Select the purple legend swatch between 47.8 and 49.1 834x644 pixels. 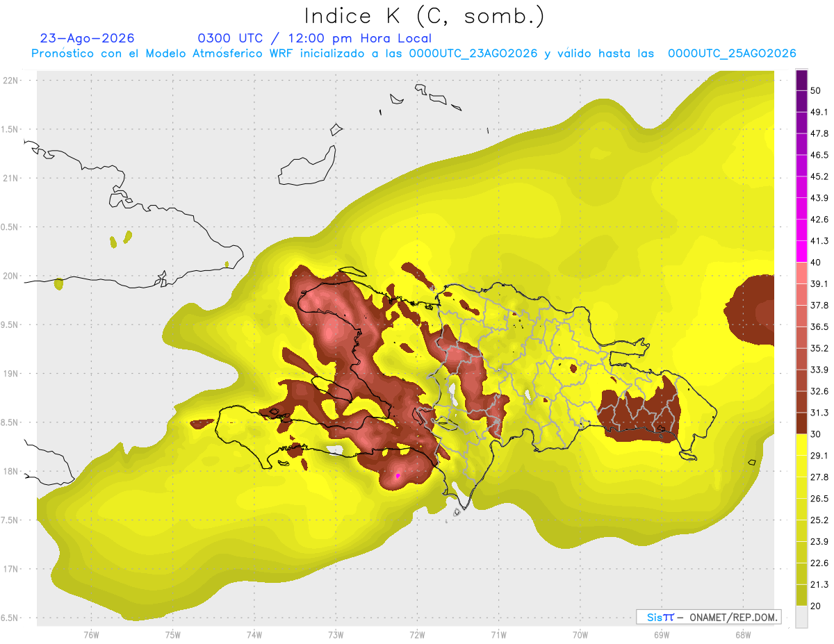point(801,122)
